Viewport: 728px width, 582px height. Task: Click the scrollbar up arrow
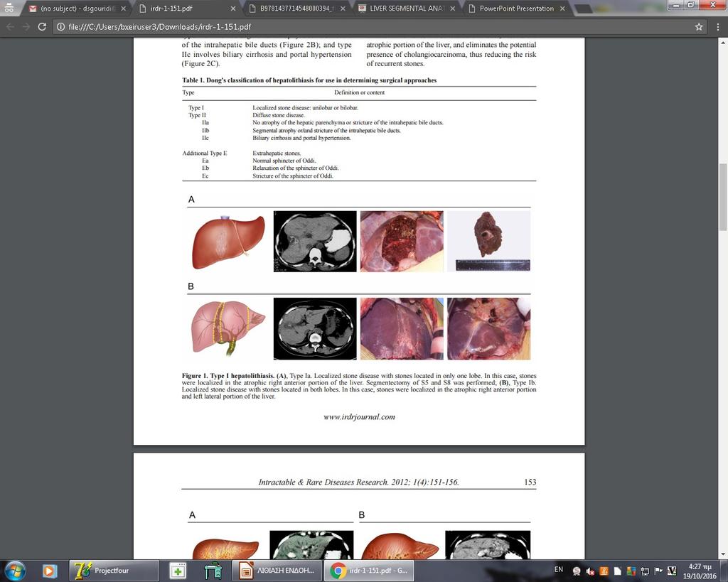[723, 42]
